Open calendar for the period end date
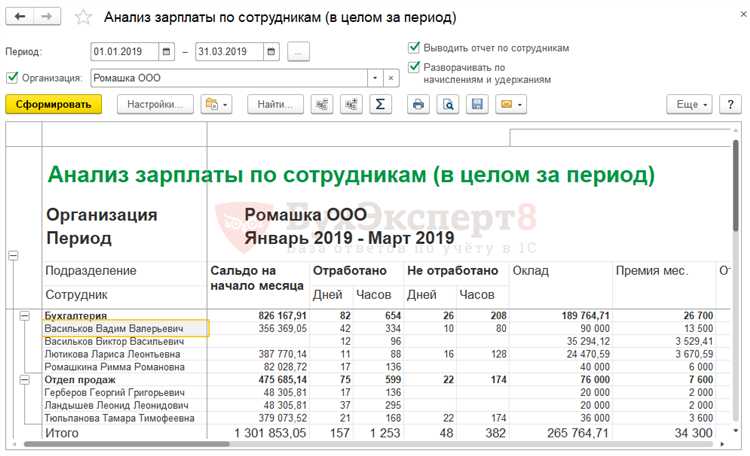The height and width of the screenshot is (456, 750). click(x=271, y=52)
